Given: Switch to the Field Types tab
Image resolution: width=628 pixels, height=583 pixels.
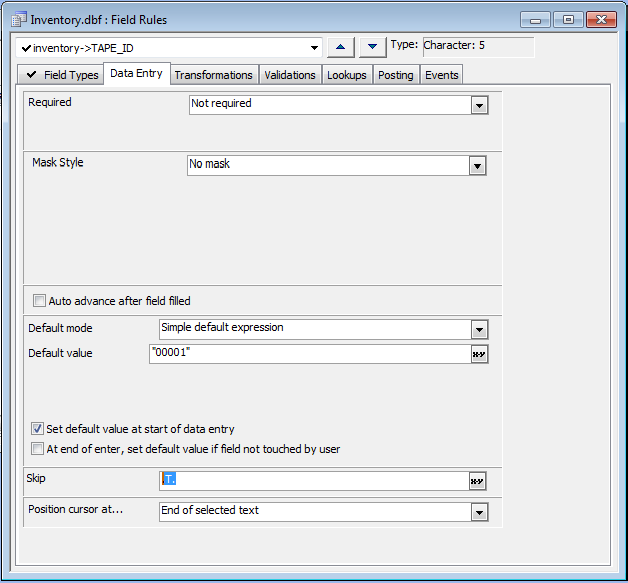Looking at the screenshot, I should (x=61, y=75).
